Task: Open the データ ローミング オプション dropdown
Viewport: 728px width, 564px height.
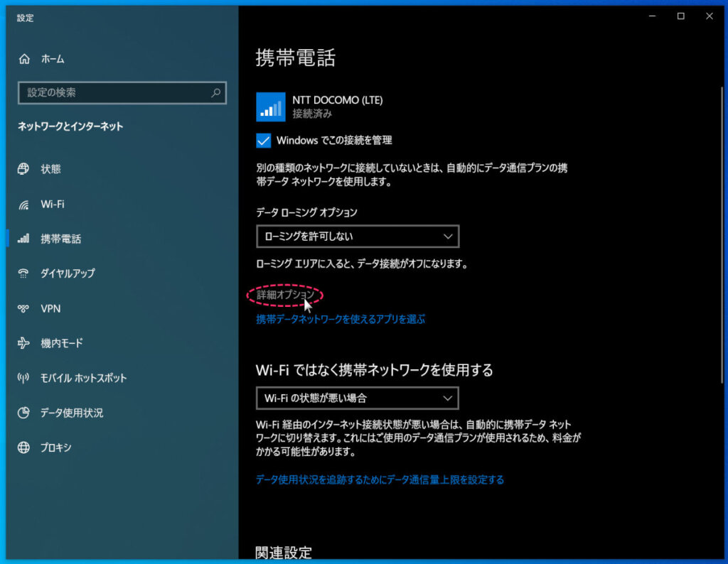Action: pos(357,236)
